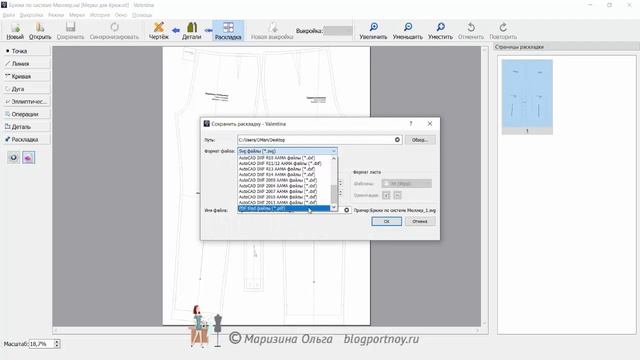Screen dimensions: 640x360
Task: Open the Окно menu
Action: click(x=121, y=15)
